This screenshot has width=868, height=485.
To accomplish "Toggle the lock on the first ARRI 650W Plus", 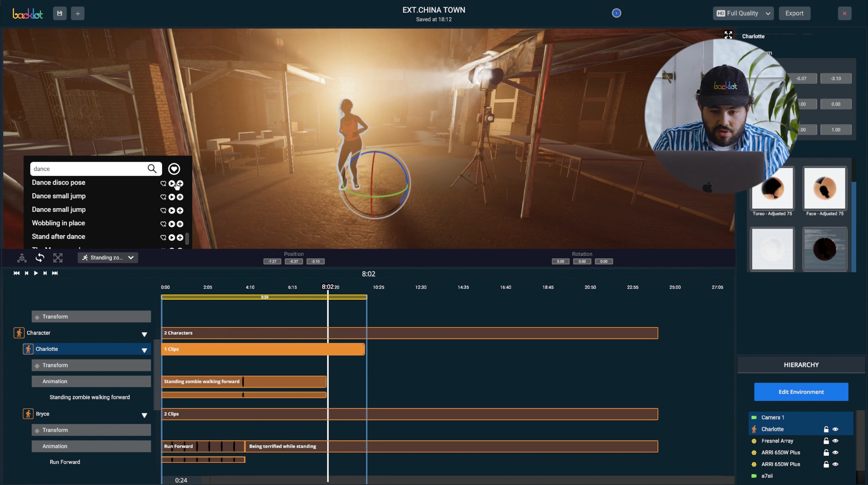I will click(826, 452).
